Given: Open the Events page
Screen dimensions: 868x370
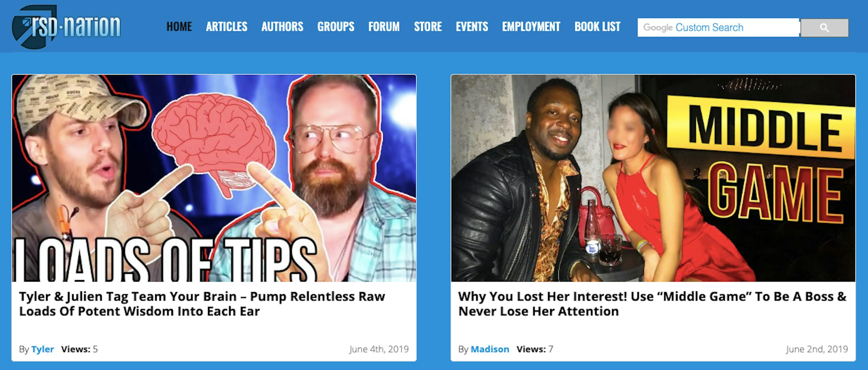Looking at the screenshot, I should [472, 27].
